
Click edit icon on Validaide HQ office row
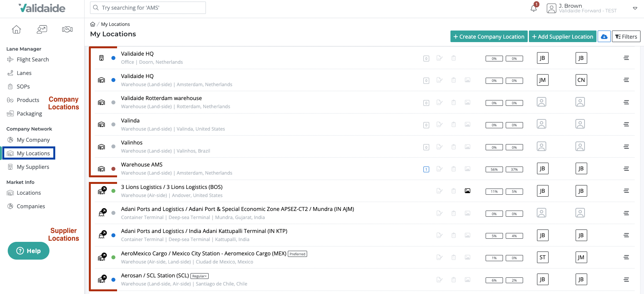[x=440, y=58]
